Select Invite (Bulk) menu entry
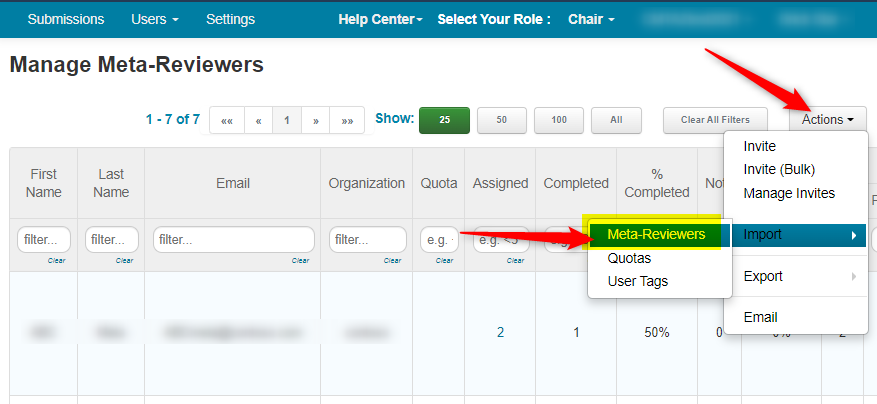Viewport: 877px width, 404px height. pyautogui.click(x=776, y=169)
